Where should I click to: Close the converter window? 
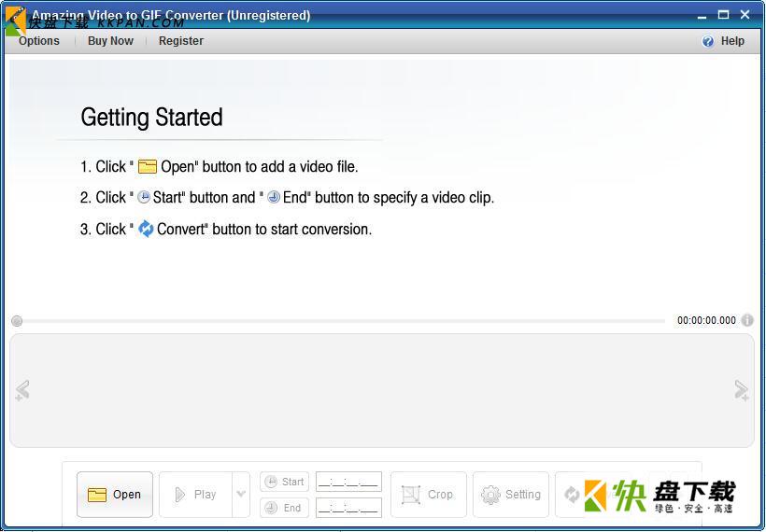[x=745, y=15]
